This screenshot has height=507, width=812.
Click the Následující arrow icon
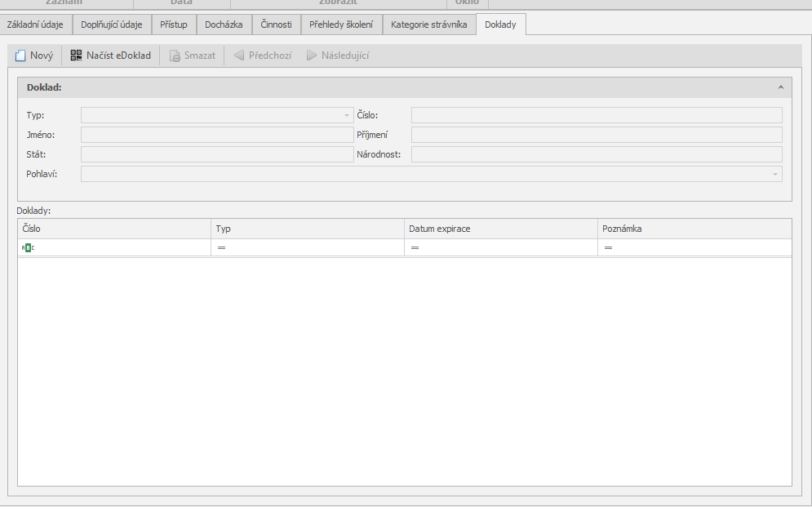[312, 56]
